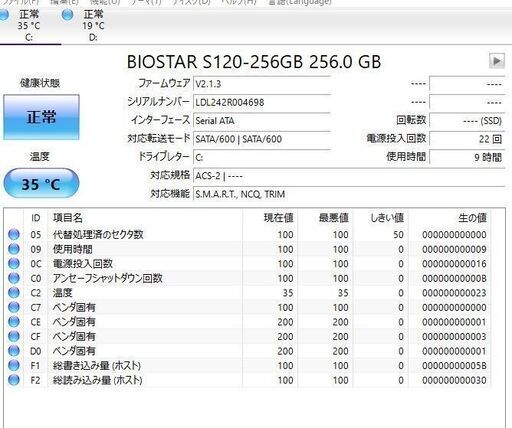The width and height of the screenshot is (512, 428).
Task: Select the 総書き込み量 (ホスト) row
Action: pyautogui.click(x=248, y=365)
